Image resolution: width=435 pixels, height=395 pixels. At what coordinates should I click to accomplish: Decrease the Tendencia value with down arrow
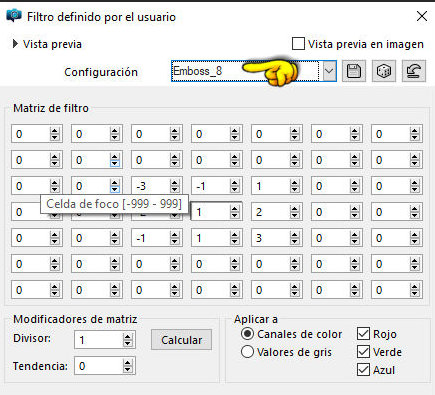coord(127,369)
